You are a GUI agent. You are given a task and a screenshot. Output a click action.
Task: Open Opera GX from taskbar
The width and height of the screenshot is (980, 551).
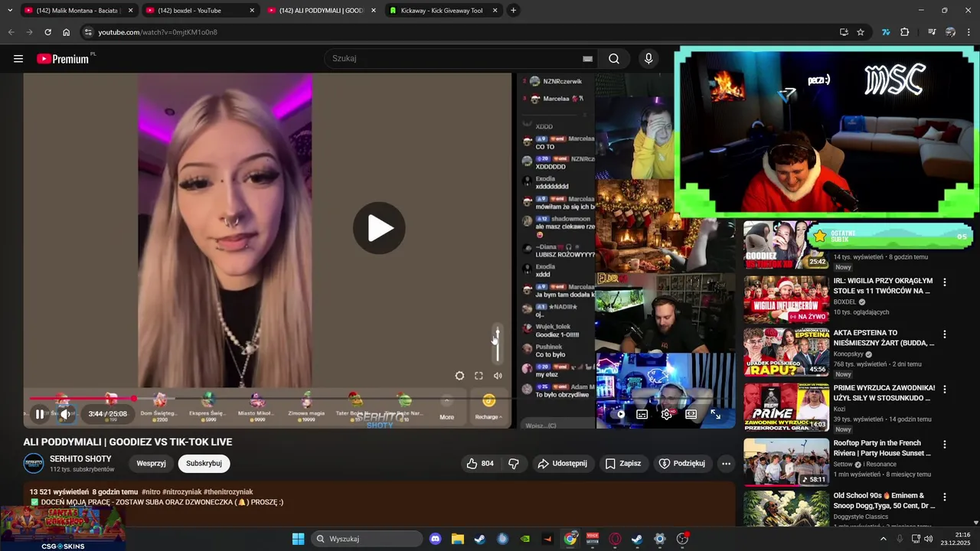[x=615, y=539]
